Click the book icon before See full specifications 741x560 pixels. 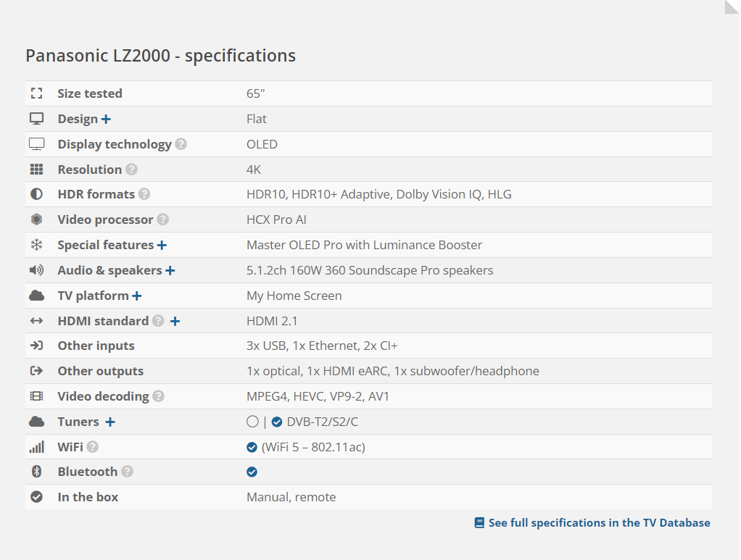(x=479, y=522)
